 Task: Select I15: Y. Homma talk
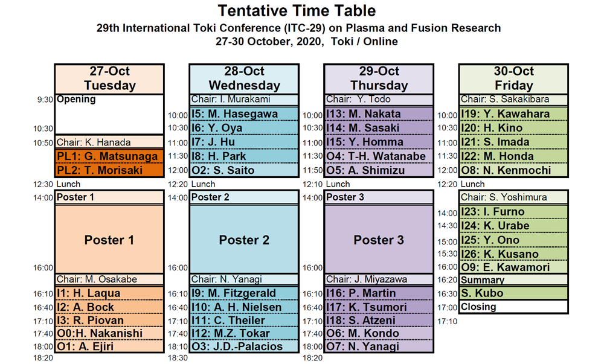[x=379, y=142]
